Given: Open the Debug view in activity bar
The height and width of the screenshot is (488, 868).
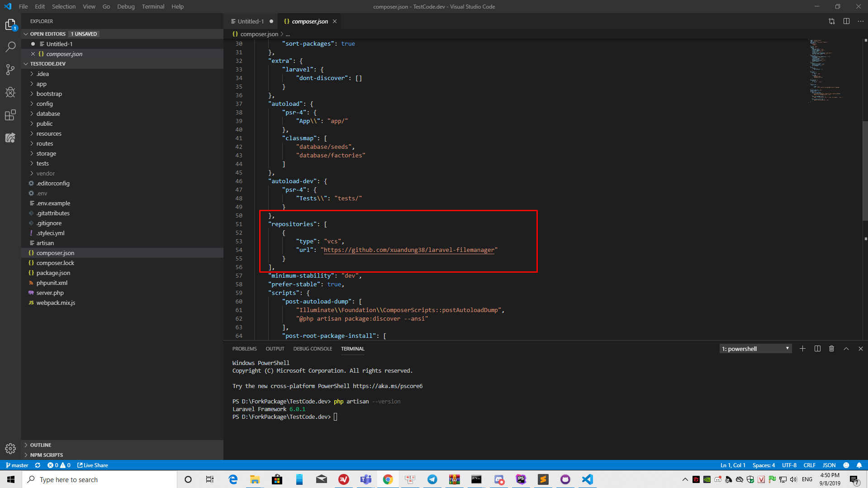Looking at the screenshot, I should 10,92.
